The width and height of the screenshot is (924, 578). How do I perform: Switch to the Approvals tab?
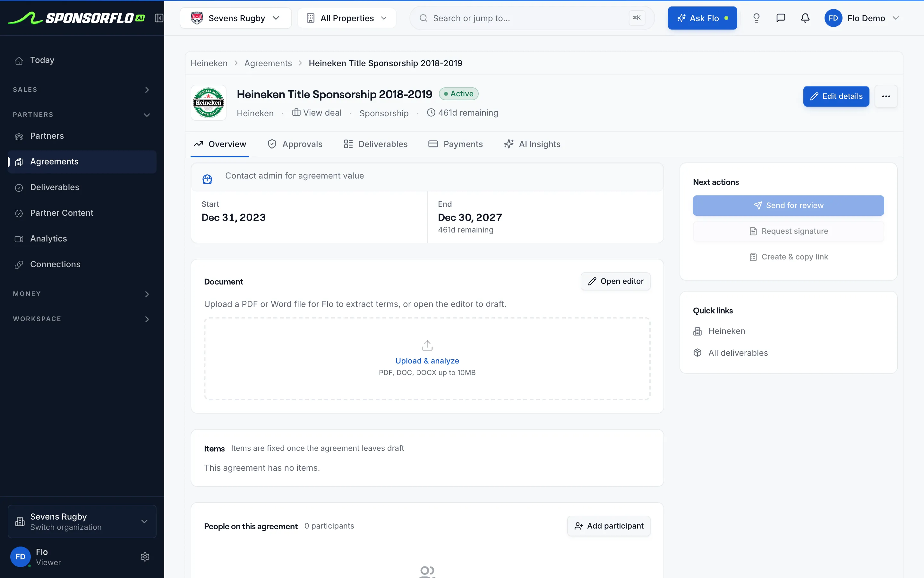click(x=295, y=144)
